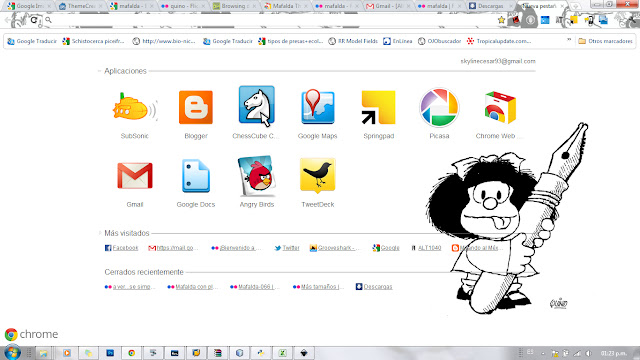
Task: Collapse the Aplicaciones section
Action: [100, 71]
